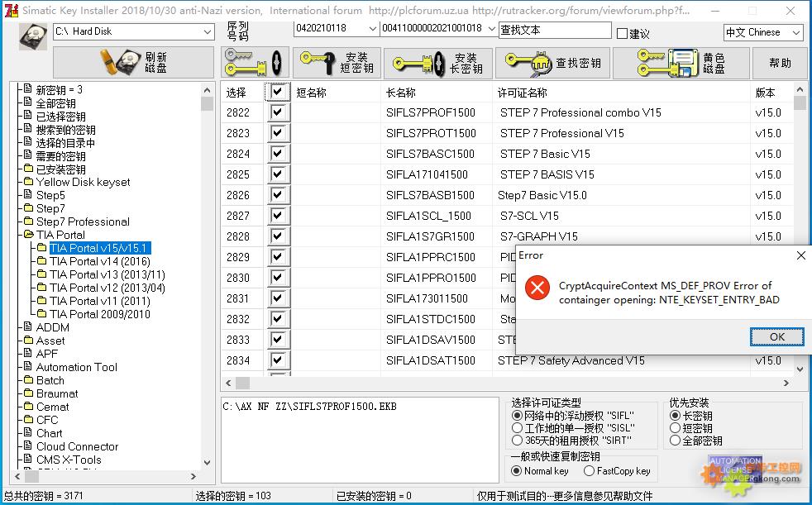The width and height of the screenshot is (812, 505).
Task: Select the 365-day rental "SIRT" radio button
Action: click(516, 441)
